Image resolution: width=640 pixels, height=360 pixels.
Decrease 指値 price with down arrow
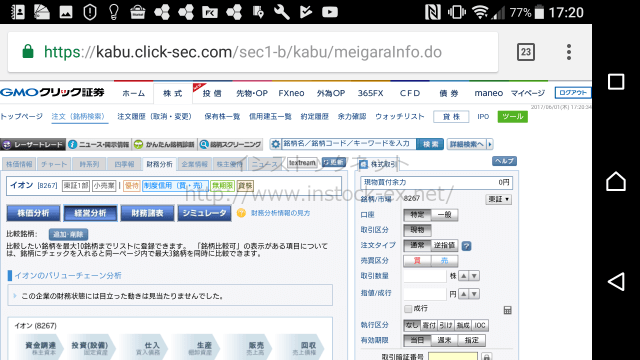coord(474,294)
